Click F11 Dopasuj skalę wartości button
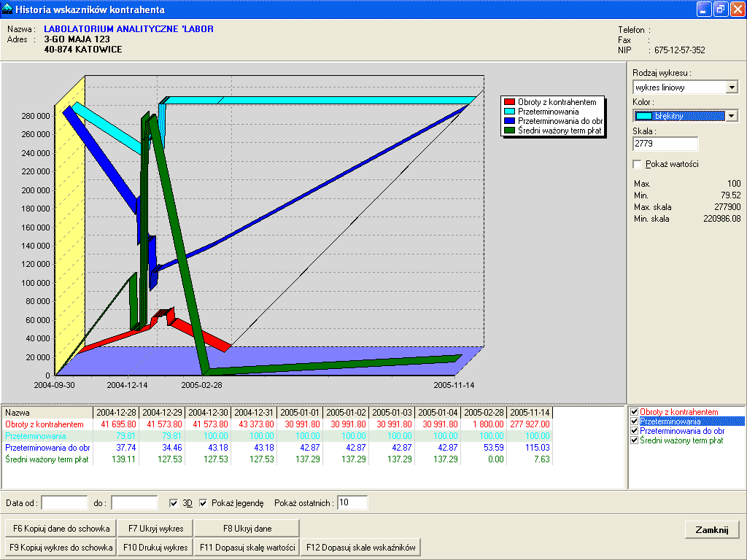Image resolution: width=747 pixels, height=560 pixels. 247,547
